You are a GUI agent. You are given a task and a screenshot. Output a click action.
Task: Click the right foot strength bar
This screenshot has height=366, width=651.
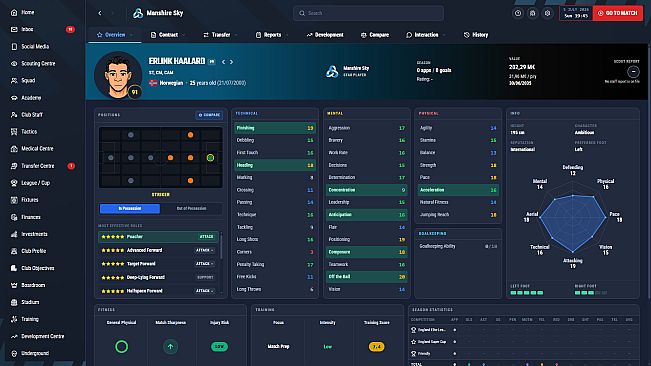(x=591, y=293)
